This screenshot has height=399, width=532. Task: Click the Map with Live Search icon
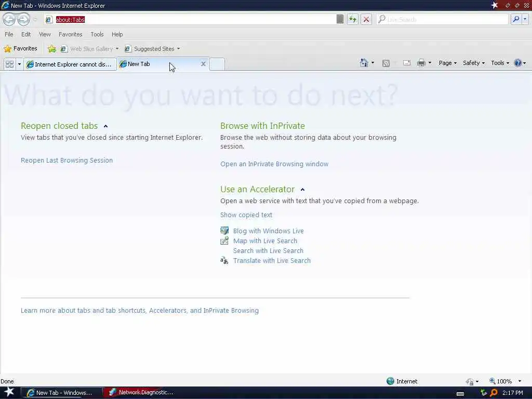224,241
